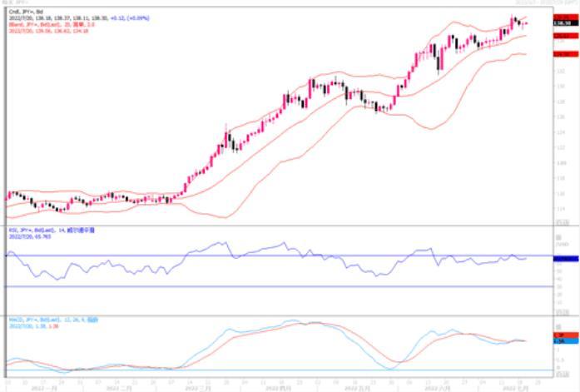Screen dimensions: 580x392
Task: Click the RSI indicator legend in middle pane
Action: 52,230
